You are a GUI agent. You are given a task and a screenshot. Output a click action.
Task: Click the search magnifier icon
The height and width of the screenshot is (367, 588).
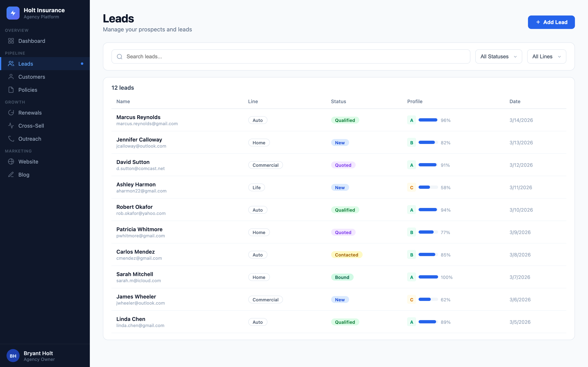(x=120, y=56)
